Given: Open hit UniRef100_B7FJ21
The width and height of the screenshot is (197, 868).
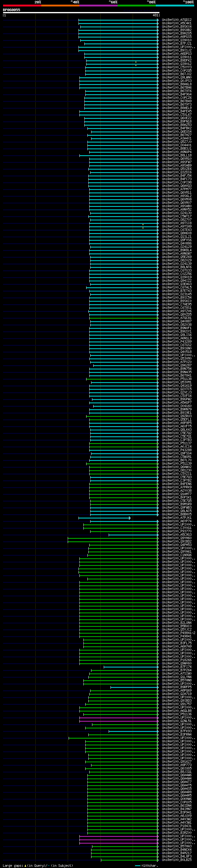Looking at the screenshot, I should pos(176,43).
